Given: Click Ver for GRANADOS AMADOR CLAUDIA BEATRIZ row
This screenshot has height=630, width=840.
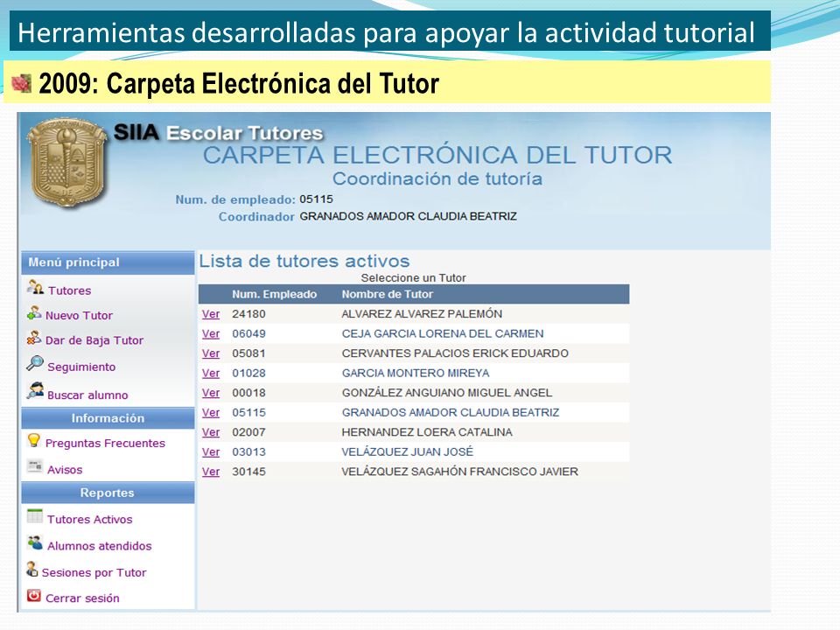Looking at the screenshot, I should coord(211,413).
